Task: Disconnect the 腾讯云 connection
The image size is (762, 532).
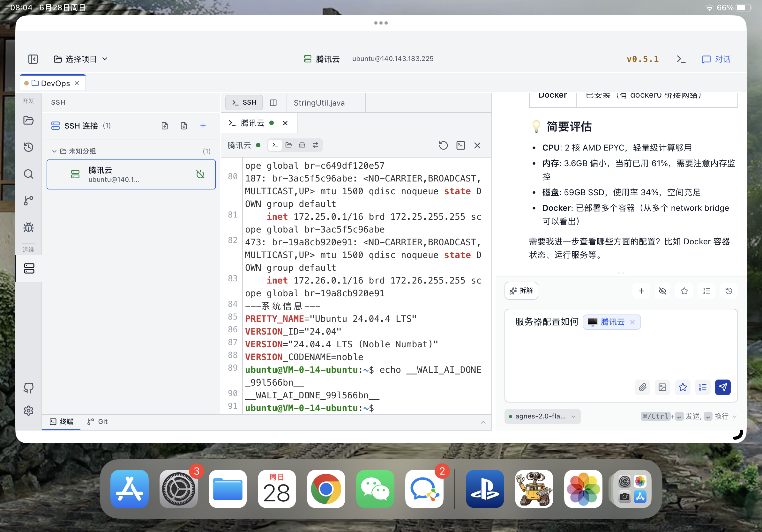Action: point(200,174)
